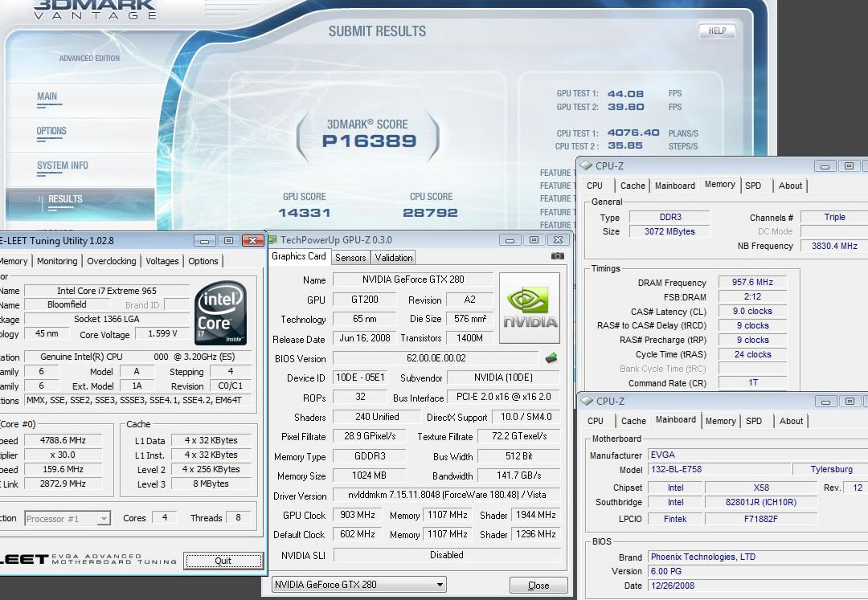Click the DRAM Frequency 957.6 MHz value
Viewport: 868px width, 600px height.
tap(752, 283)
